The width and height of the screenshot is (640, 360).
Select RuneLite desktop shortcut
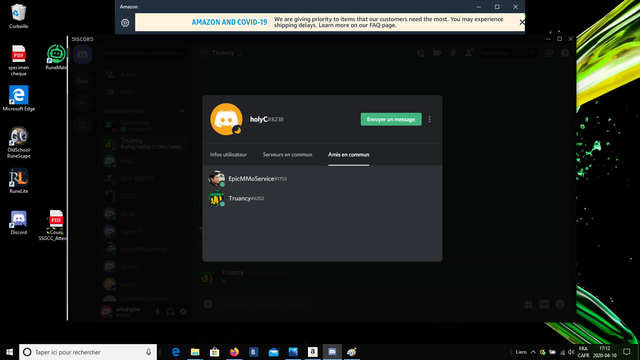tap(18, 181)
